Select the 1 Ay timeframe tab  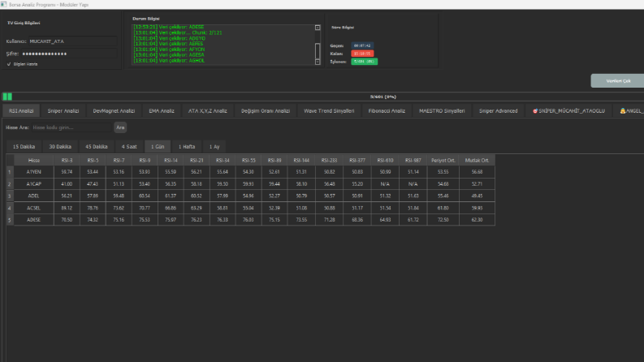(214, 147)
